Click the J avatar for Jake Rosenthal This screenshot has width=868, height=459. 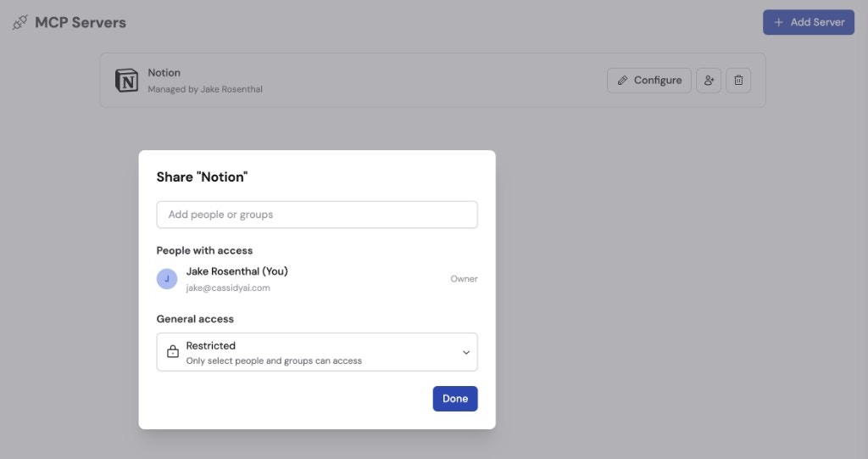click(x=167, y=279)
